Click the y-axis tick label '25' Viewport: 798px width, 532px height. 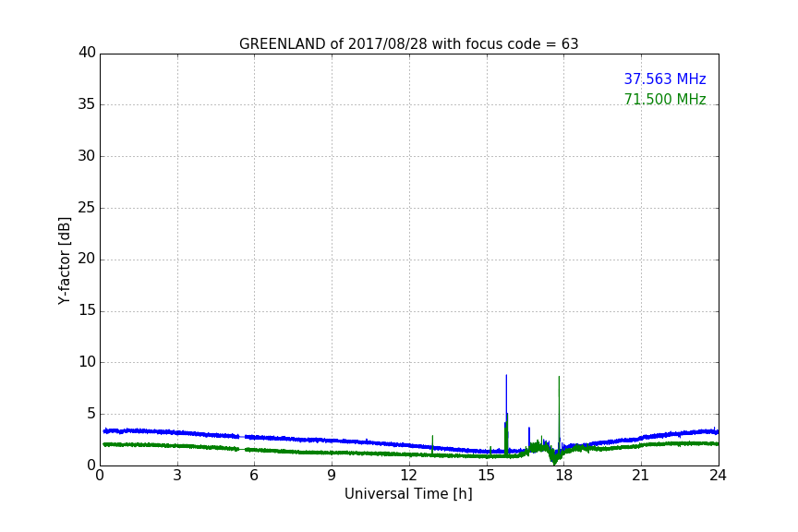click(87, 207)
